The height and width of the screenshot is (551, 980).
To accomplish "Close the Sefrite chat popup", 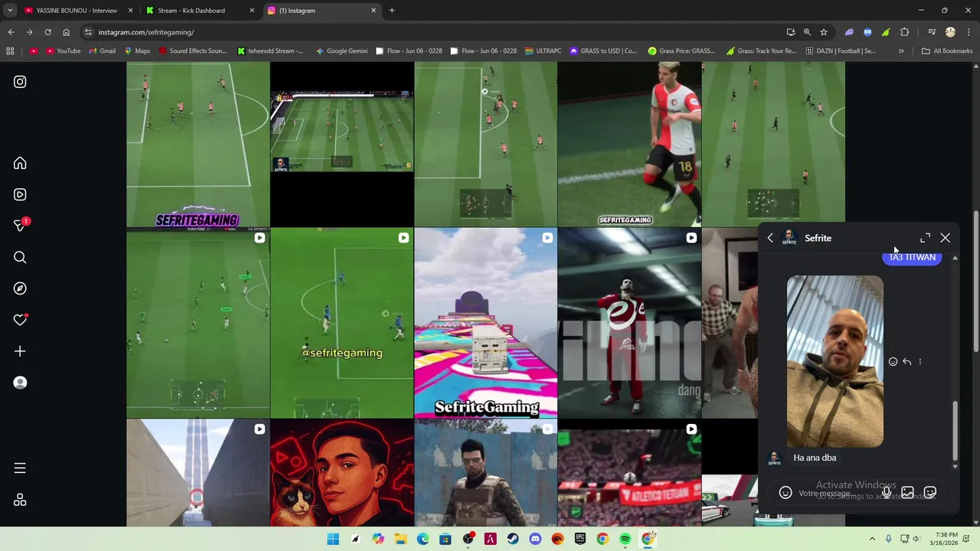I will tap(945, 238).
